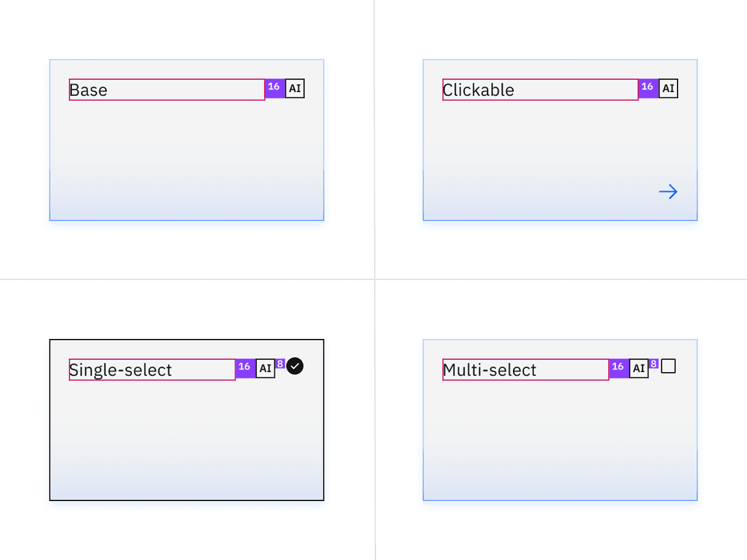747x560 pixels.
Task: Click the AI label on Clickable tile
Action: tap(669, 89)
